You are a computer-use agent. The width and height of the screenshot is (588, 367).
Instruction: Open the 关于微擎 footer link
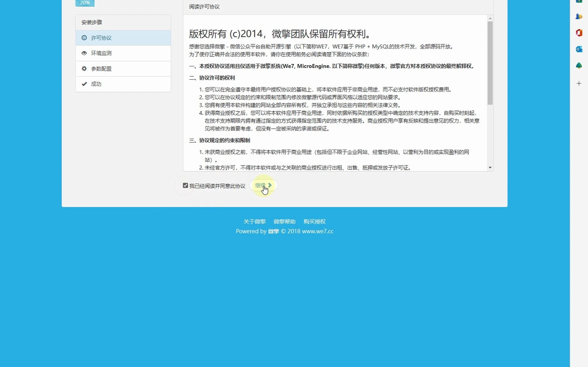[x=254, y=222]
